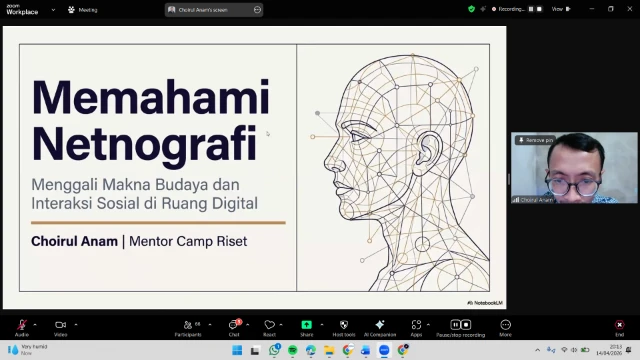This screenshot has width=640, height=360.
Task: Click the language icon in system tray
Action: [x=551, y=350]
